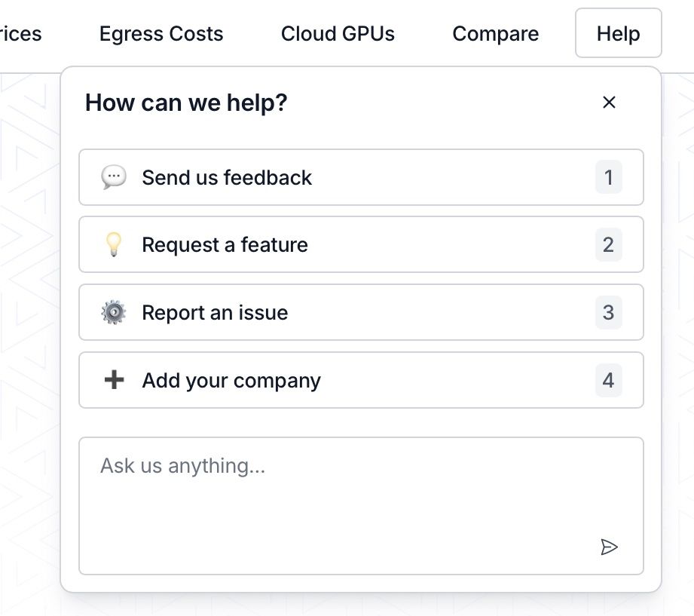Image resolution: width=694 pixels, height=616 pixels.
Task: Click the speech bubble feedback icon
Action: pyautogui.click(x=114, y=177)
